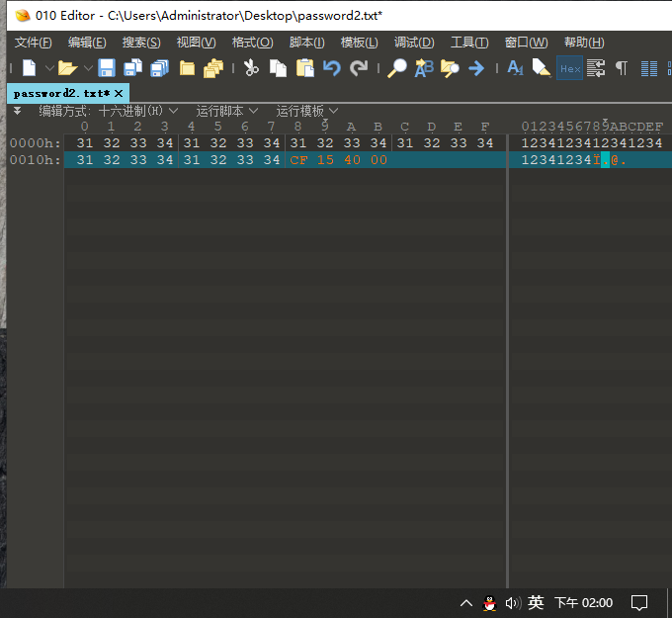Screen dimensions: 672x618
Task: Click the orange 40 hex byte
Action: 352,160
